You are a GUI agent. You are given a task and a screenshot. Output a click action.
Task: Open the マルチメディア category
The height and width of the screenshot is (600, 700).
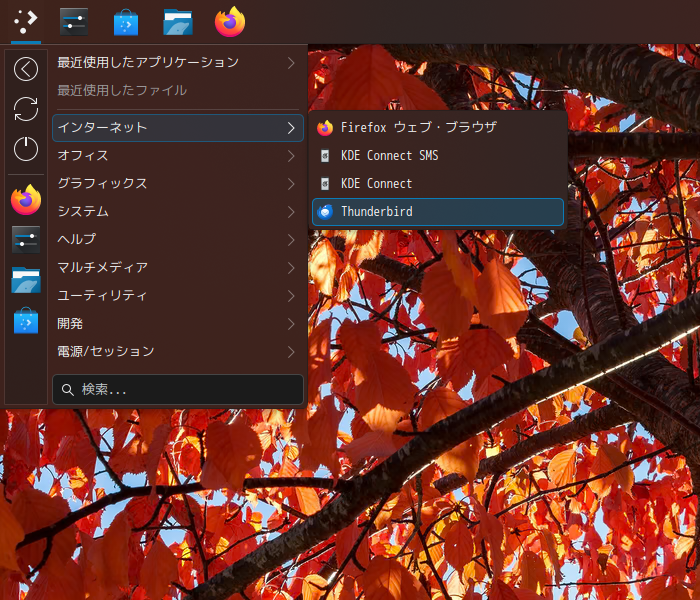click(x=178, y=267)
